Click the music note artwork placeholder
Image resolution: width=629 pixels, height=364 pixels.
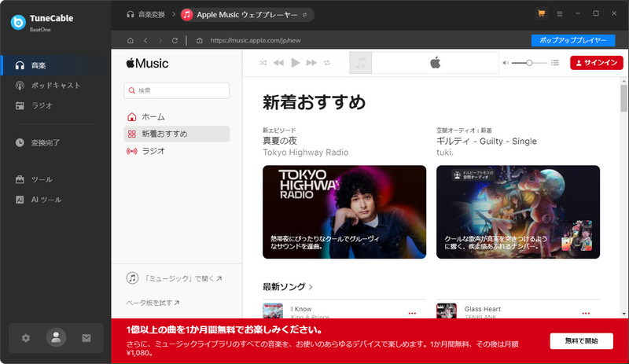pyautogui.click(x=361, y=63)
